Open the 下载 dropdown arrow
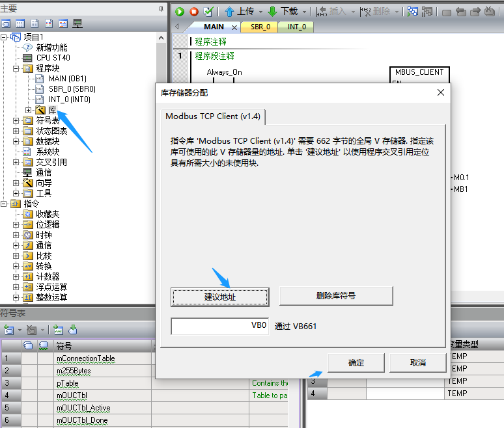The height and width of the screenshot is (428, 504). click(304, 11)
